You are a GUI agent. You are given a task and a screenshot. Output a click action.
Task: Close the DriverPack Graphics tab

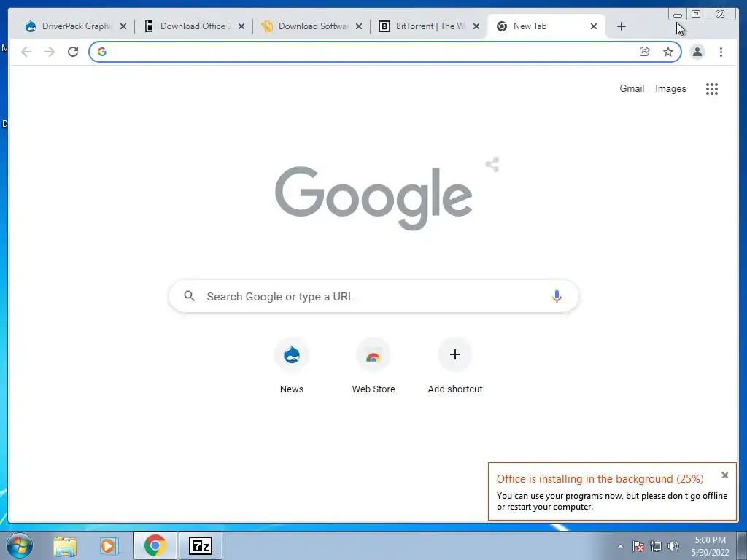tap(123, 27)
